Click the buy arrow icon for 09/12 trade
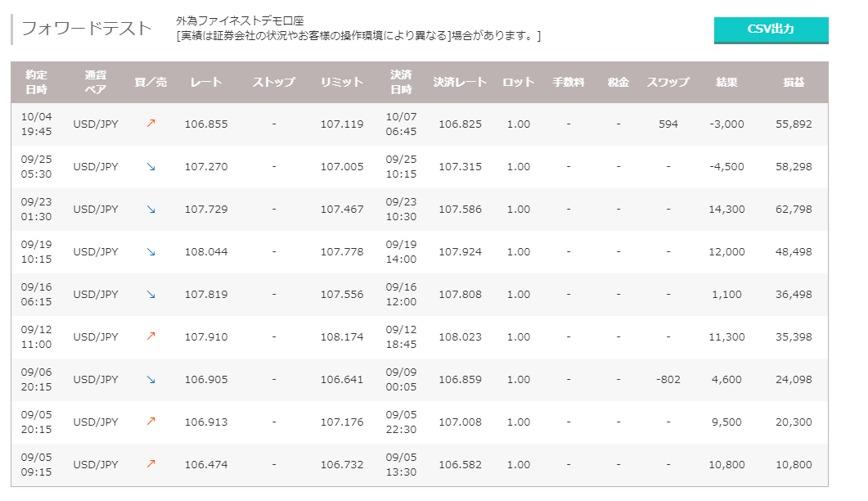 click(x=151, y=337)
